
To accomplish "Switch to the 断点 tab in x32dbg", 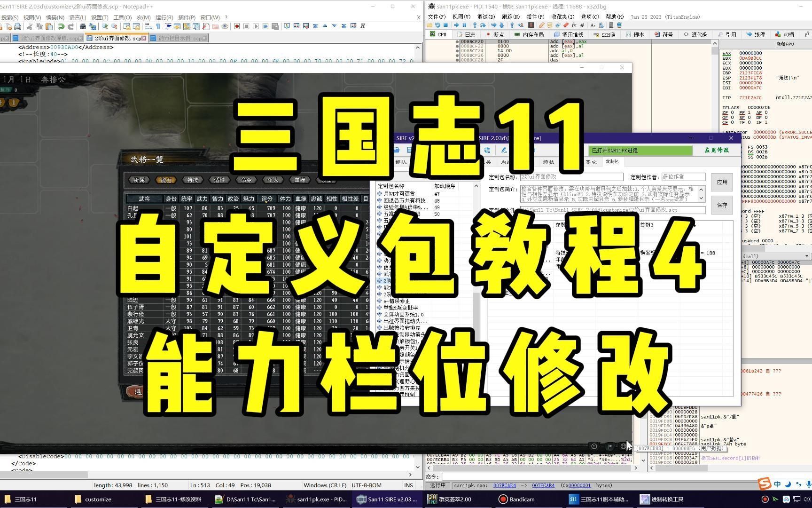I will click(x=495, y=34).
